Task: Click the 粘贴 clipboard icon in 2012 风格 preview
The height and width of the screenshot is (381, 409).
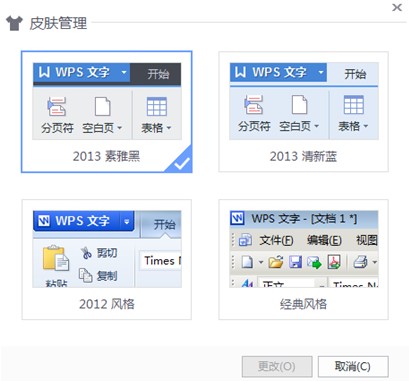Action: tap(56, 258)
